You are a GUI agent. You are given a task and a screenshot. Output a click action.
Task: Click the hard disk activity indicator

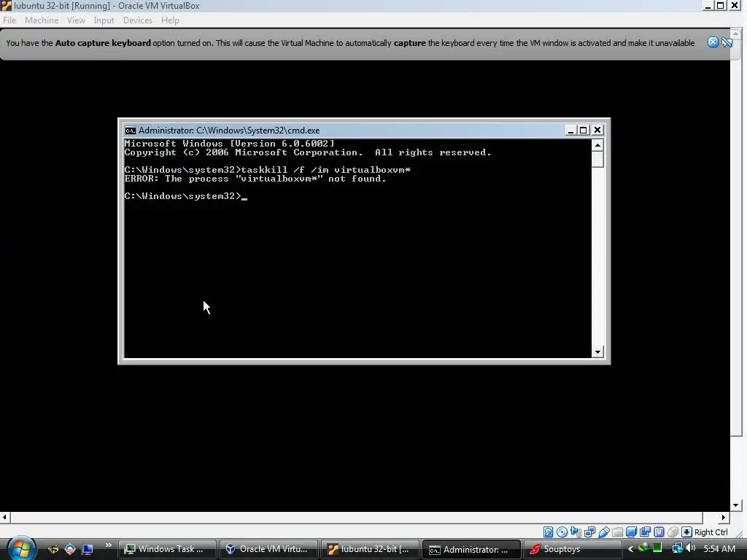(x=549, y=532)
